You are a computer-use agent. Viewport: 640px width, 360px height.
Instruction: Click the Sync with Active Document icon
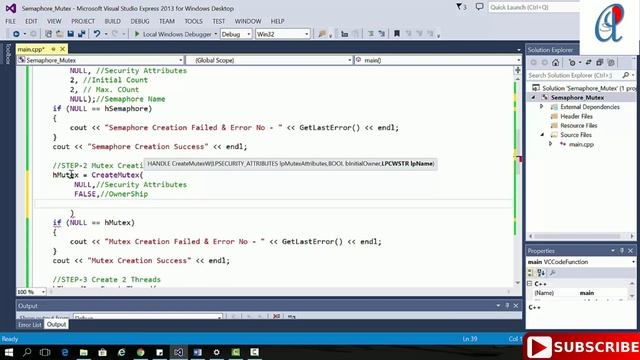point(588,62)
